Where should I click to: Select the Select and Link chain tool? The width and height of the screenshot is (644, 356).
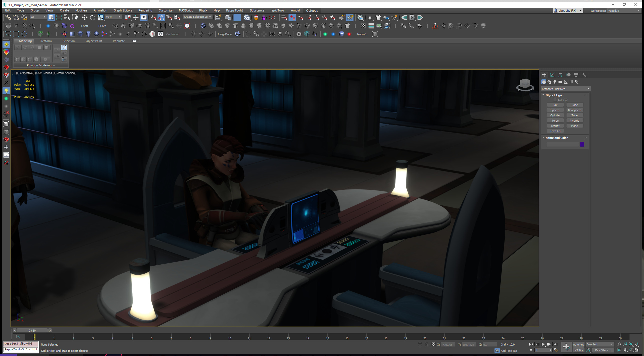pyautogui.click(x=8, y=17)
